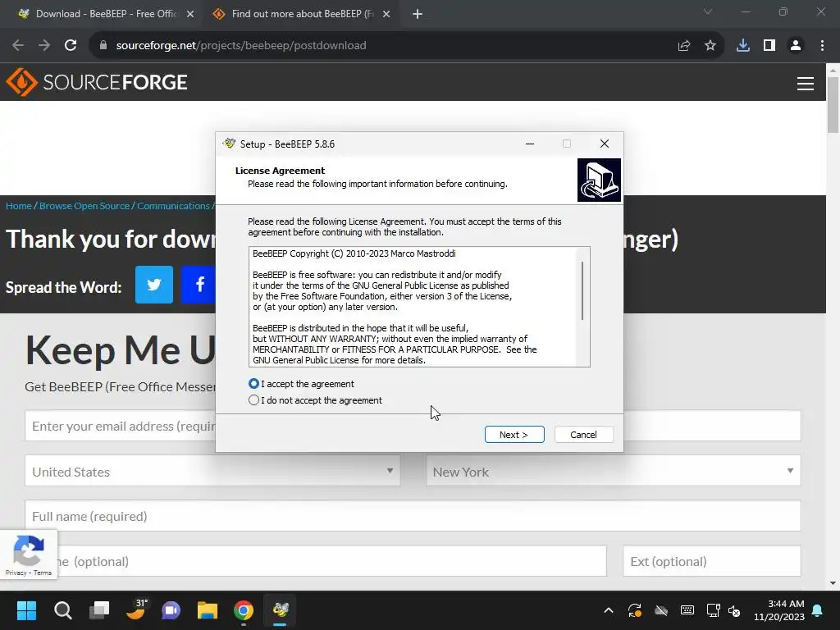This screenshot has width=840, height=630.
Task: Open Chrome profile menu
Action: click(x=796, y=46)
